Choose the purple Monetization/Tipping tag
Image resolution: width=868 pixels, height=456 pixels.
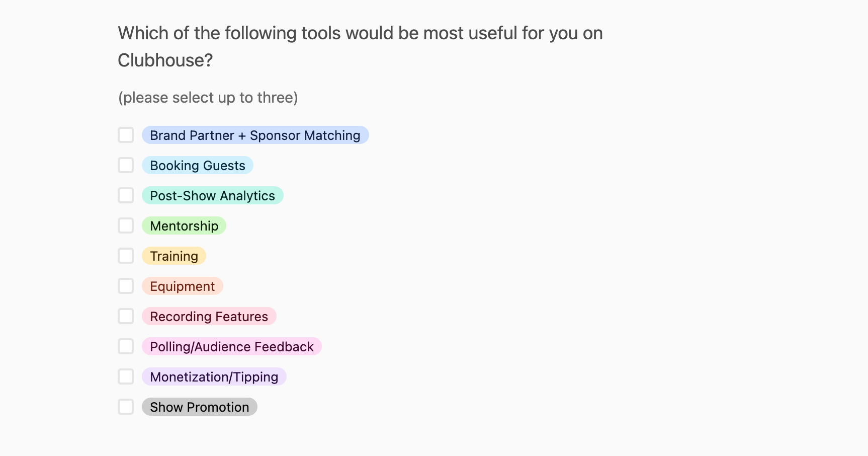[x=214, y=376]
